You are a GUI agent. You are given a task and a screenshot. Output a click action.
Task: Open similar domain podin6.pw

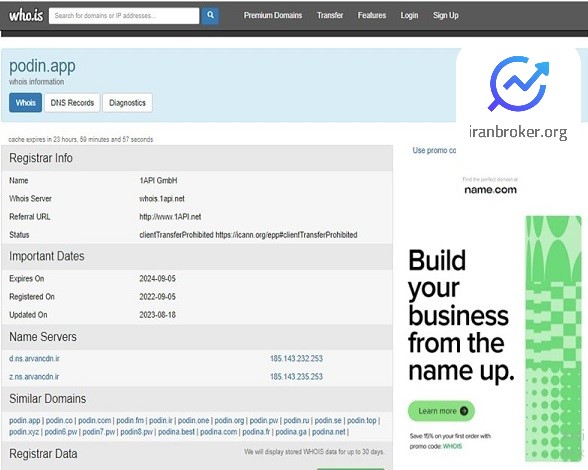coord(61,432)
